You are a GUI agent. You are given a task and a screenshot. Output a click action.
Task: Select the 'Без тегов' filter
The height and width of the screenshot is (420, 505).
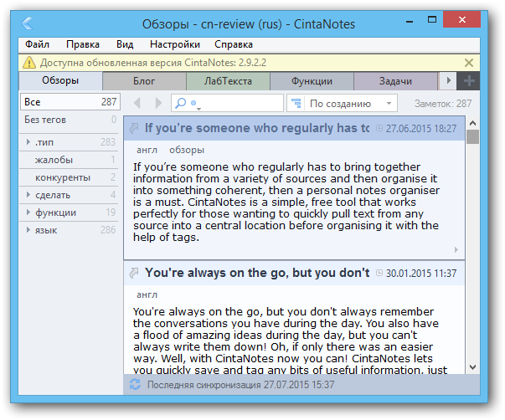coord(70,120)
